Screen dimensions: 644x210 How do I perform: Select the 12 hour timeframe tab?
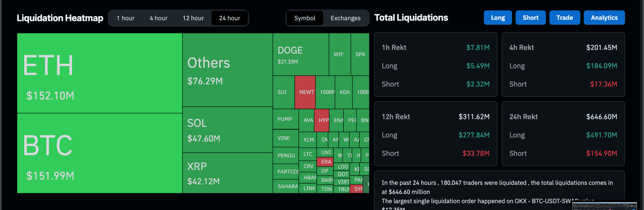pos(193,18)
